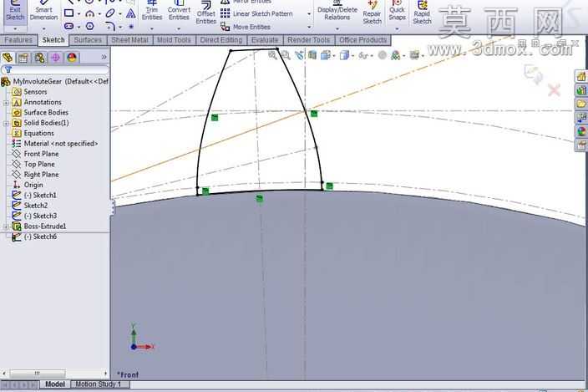
Task: Expand the manager panel tabs chevron
Action: coord(104,57)
